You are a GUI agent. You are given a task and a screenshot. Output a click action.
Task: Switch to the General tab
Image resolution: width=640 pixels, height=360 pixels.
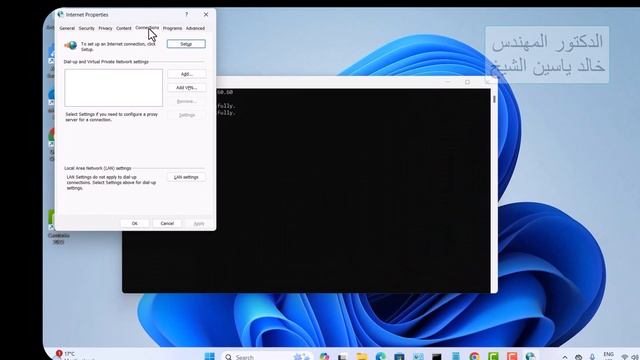pyautogui.click(x=67, y=29)
